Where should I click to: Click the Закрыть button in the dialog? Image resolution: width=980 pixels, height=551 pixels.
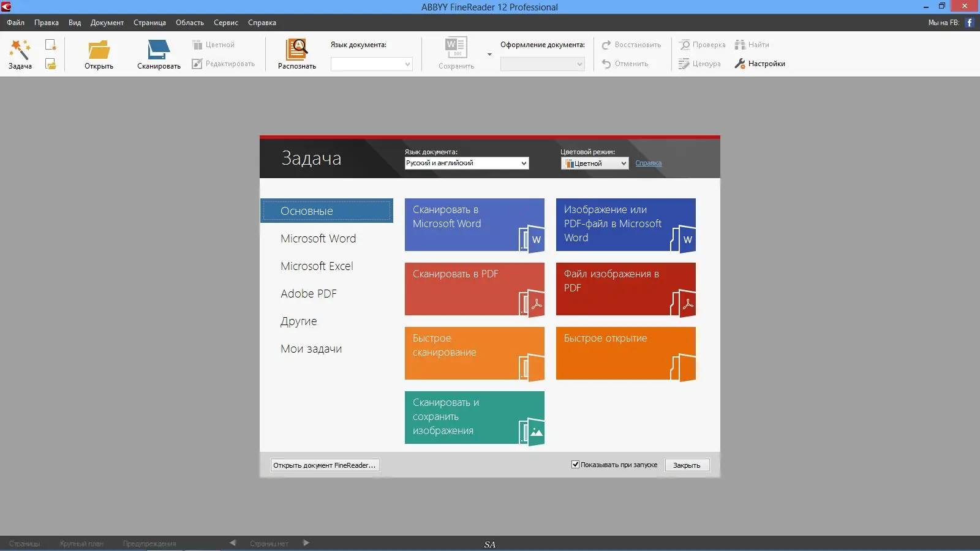pyautogui.click(x=687, y=465)
